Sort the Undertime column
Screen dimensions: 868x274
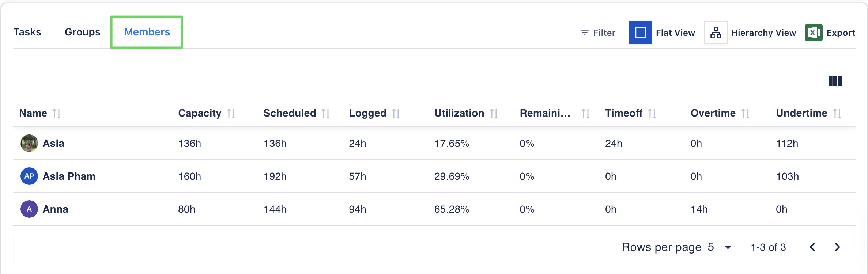click(837, 113)
